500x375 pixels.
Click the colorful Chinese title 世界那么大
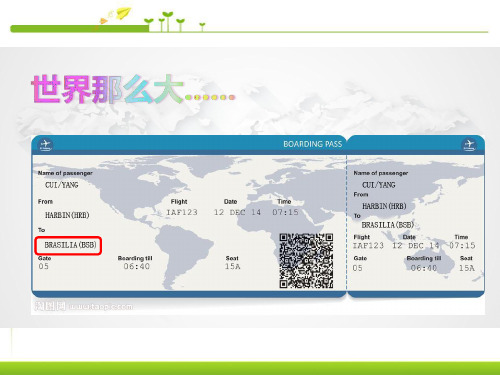point(107,89)
